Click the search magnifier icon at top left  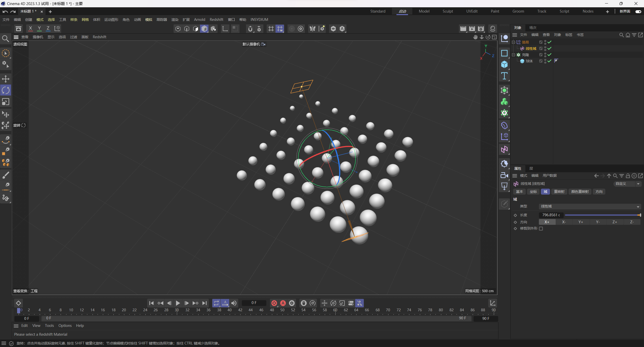tap(5, 39)
